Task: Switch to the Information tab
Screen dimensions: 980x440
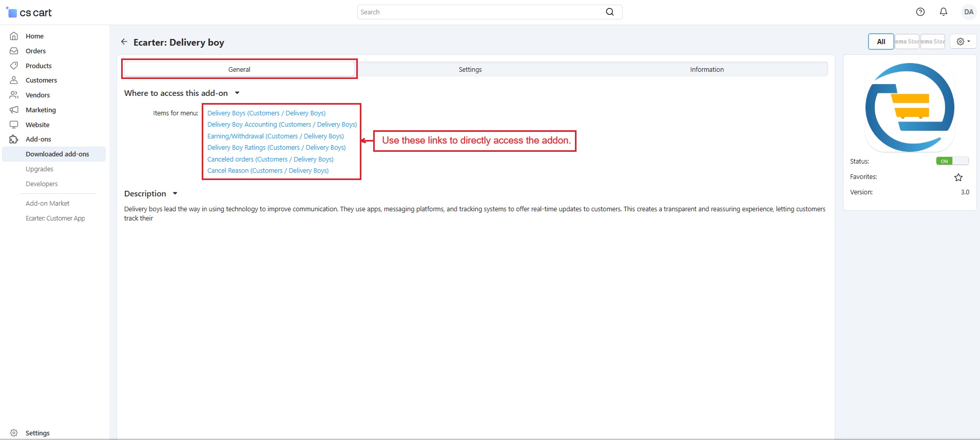Action: point(707,69)
